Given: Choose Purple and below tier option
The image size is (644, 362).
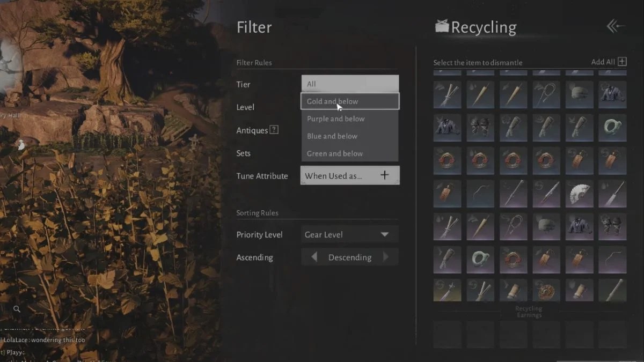Looking at the screenshot, I should pos(350,119).
